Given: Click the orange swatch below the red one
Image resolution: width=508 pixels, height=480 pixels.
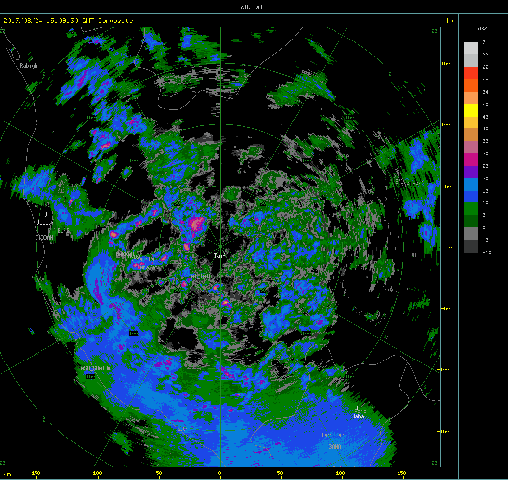Looking at the screenshot, I should click(471, 86).
